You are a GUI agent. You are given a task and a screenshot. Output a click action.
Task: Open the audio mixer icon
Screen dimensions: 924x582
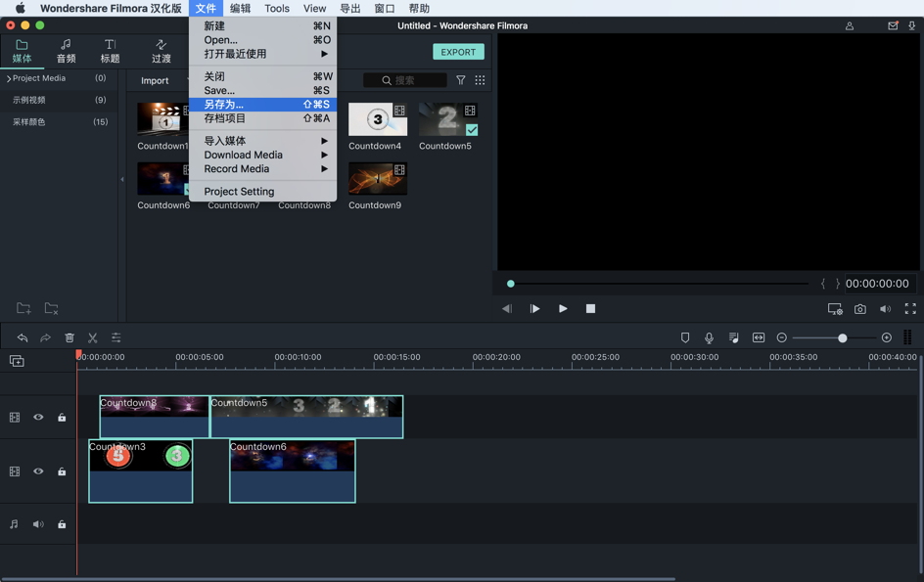coord(734,337)
